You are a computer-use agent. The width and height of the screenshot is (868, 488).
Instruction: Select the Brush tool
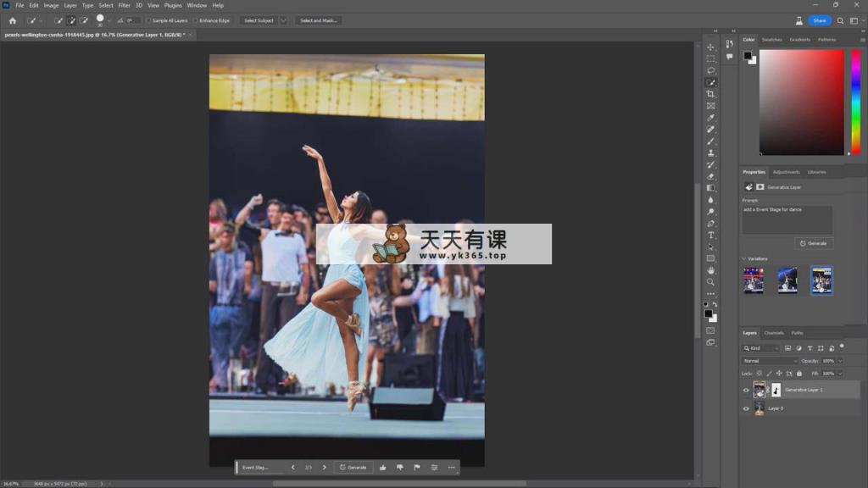pos(711,141)
